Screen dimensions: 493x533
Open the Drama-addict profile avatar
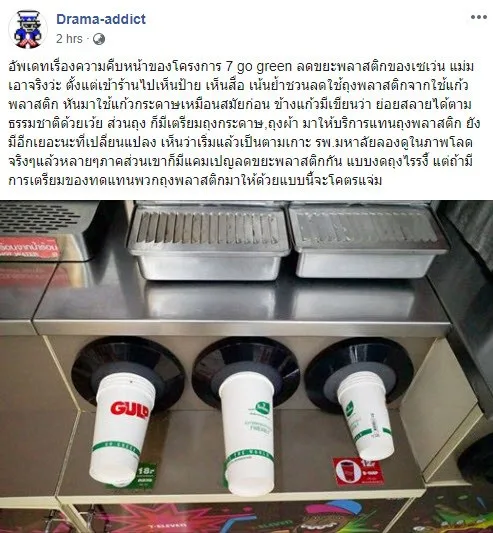tap(28, 30)
